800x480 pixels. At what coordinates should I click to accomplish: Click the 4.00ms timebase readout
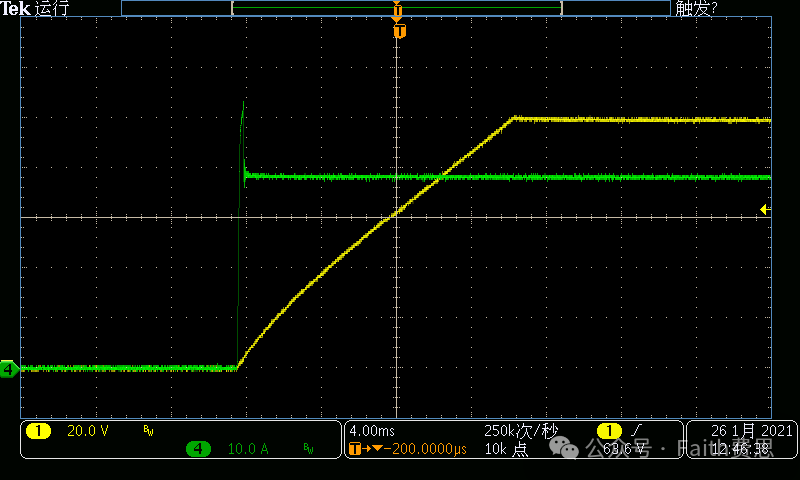[x=372, y=431]
